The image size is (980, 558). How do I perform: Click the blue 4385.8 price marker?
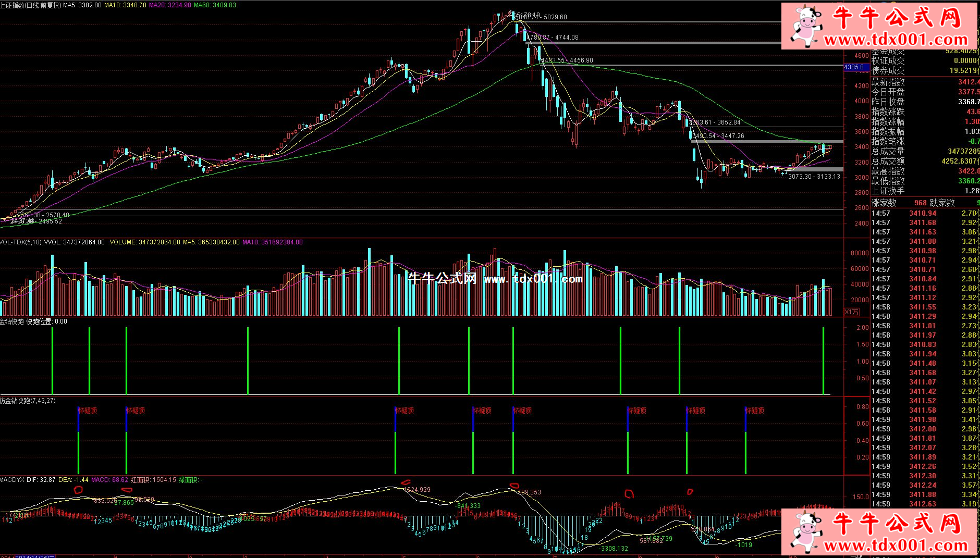point(854,67)
